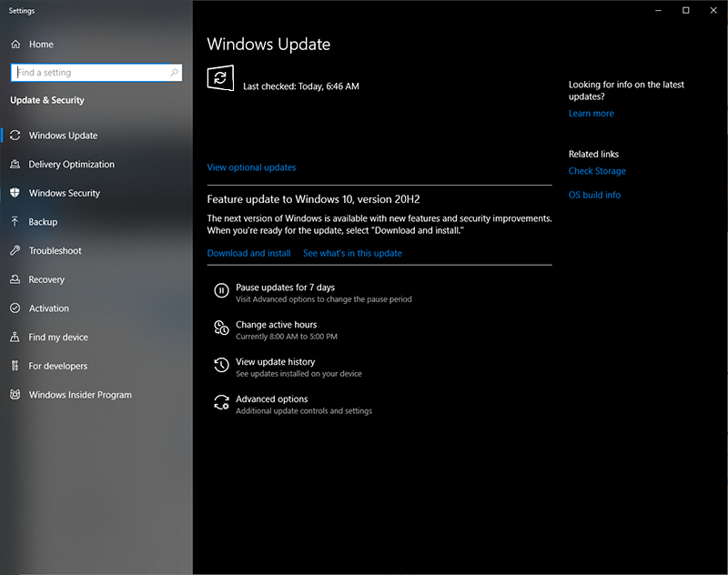Open the Check Storage link

(x=597, y=171)
